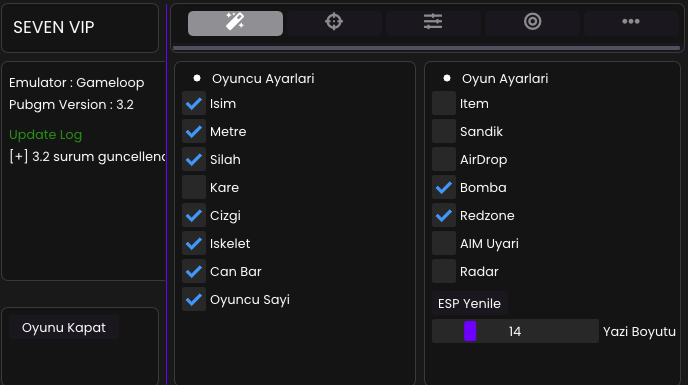Click the horizontal scrollbar under tabs
688x385 pixels.
(x=426, y=48)
